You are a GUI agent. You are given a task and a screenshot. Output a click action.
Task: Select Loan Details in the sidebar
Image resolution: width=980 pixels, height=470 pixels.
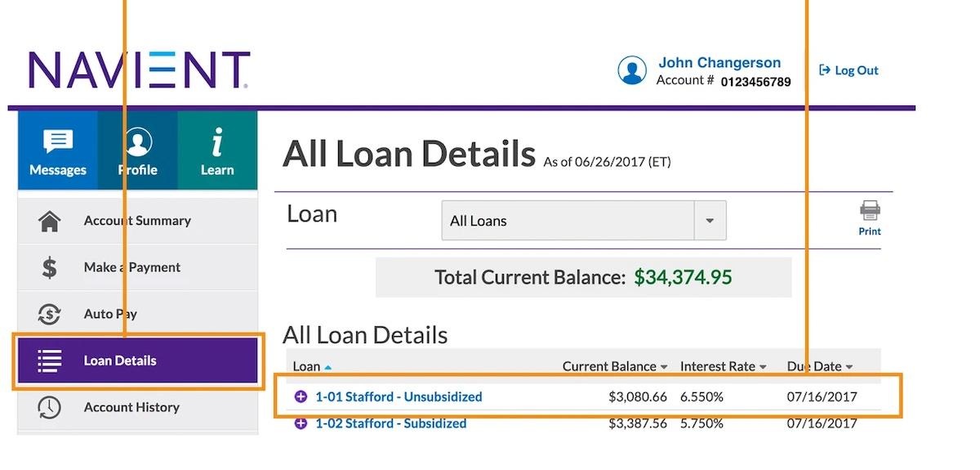(120, 360)
